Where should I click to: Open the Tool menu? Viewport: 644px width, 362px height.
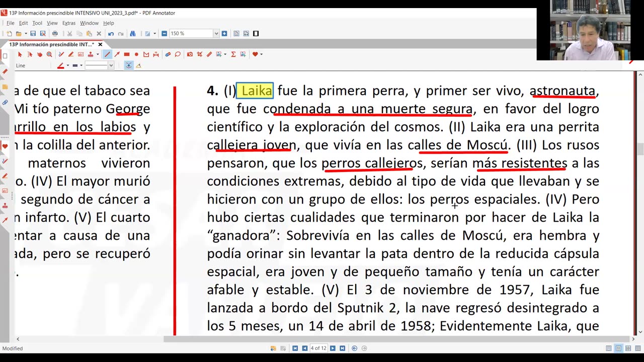[37, 23]
